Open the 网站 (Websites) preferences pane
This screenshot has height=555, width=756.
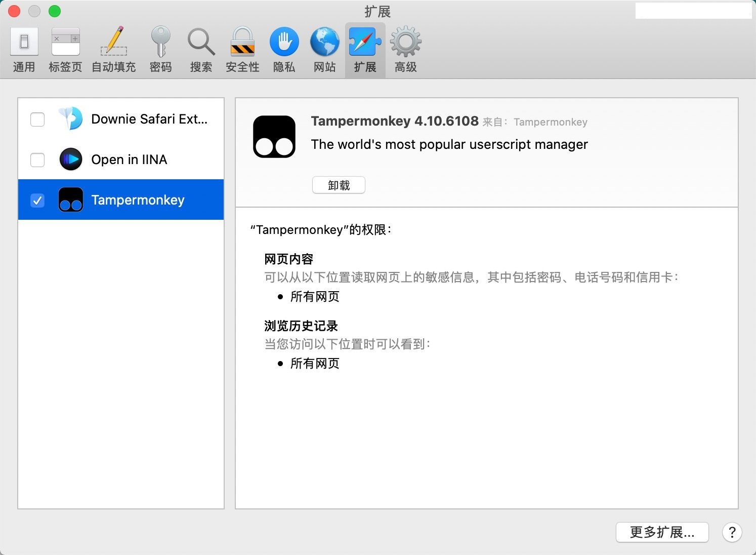[x=324, y=48]
